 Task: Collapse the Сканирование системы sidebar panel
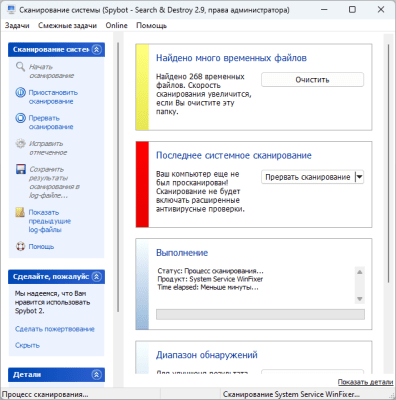97,50
